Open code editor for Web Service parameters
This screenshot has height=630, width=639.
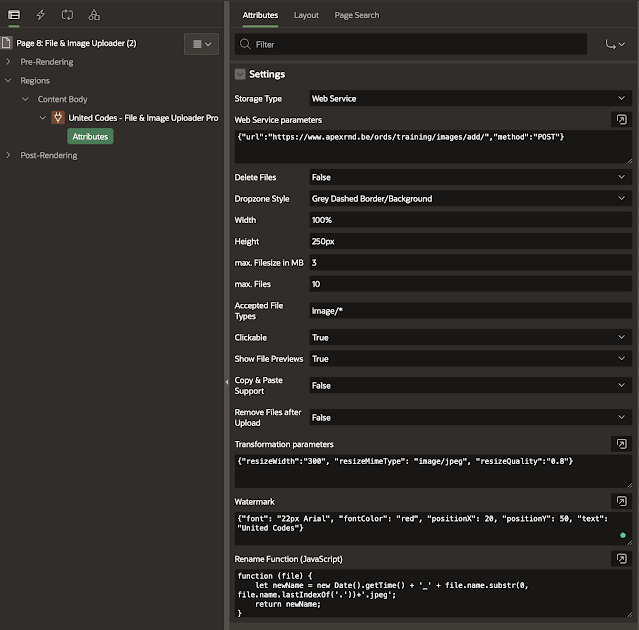pyautogui.click(x=620, y=120)
